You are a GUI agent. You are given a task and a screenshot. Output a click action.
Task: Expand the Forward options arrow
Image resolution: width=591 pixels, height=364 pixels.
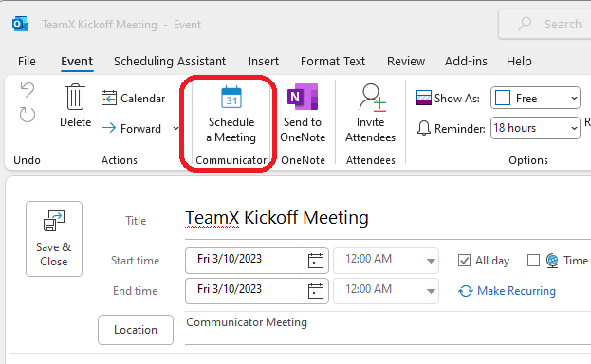175,129
